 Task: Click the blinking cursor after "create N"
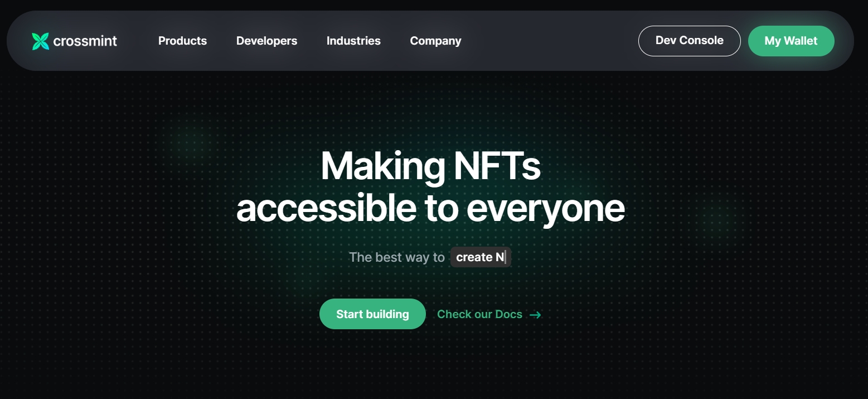(x=506, y=257)
